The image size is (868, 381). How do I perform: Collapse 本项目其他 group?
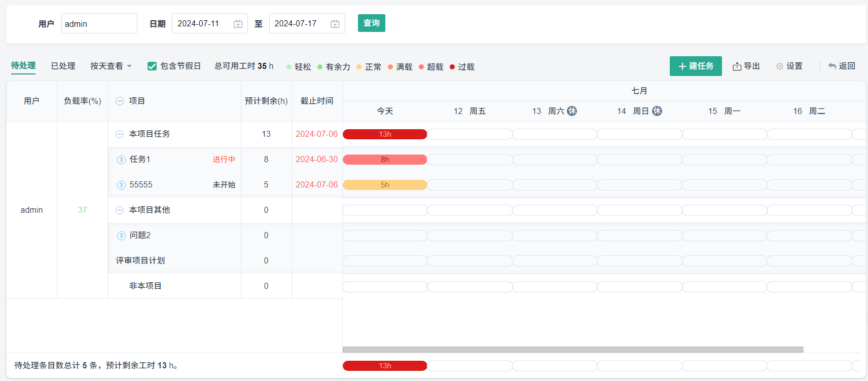tap(120, 210)
